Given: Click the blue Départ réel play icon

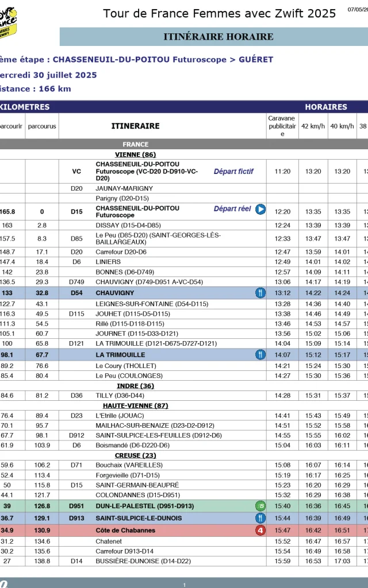Looking at the screenshot, I should [x=260, y=209].
